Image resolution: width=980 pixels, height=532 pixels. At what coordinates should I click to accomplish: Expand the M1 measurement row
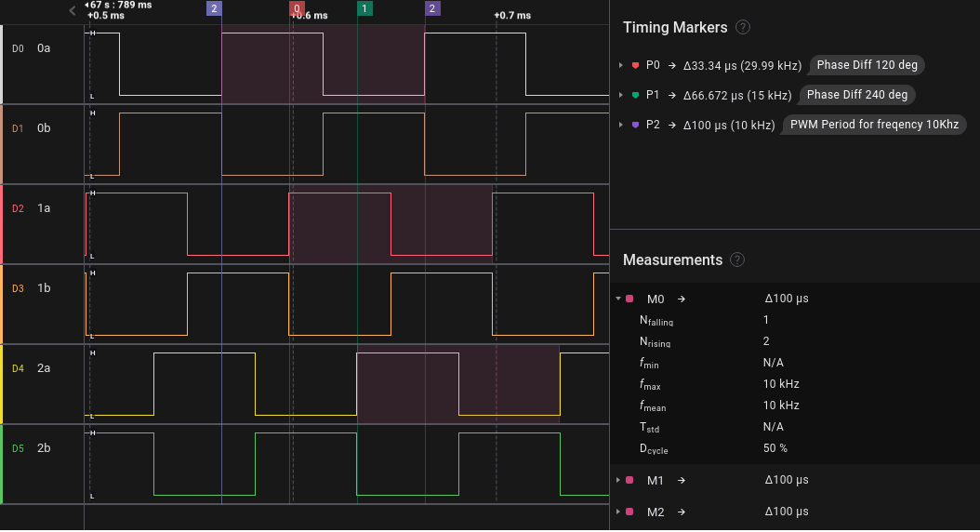[618, 480]
